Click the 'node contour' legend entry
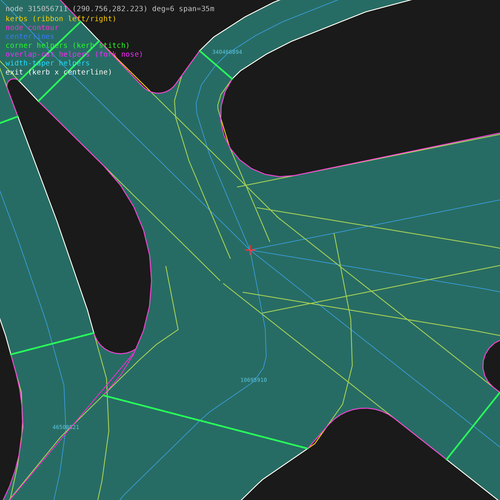 pos(32,28)
